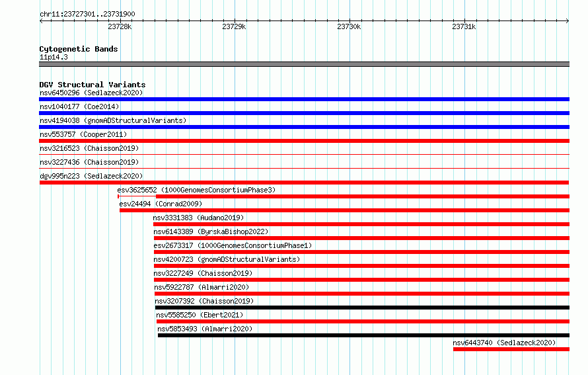Viewport: 588px width, 375px height.
Task: Open dgv995n223 (Sedlazeck2020) label
Action: coord(91,176)
